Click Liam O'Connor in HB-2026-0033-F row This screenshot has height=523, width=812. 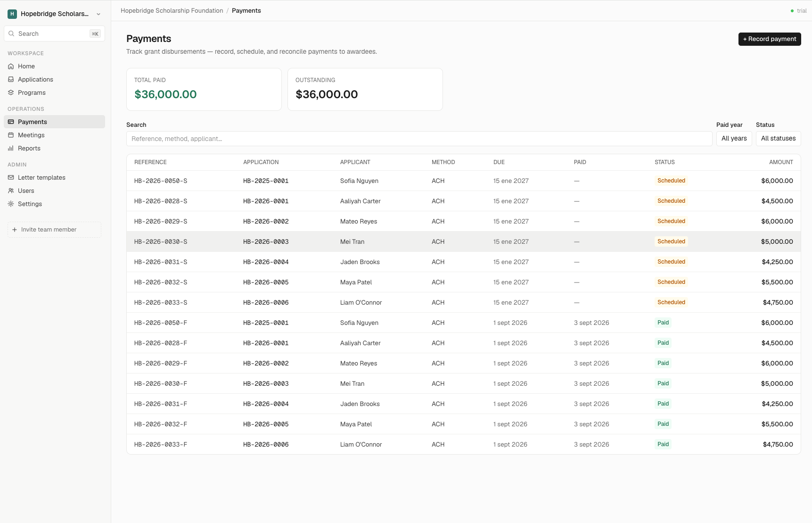pyautogui.click(x=361, y=445)
